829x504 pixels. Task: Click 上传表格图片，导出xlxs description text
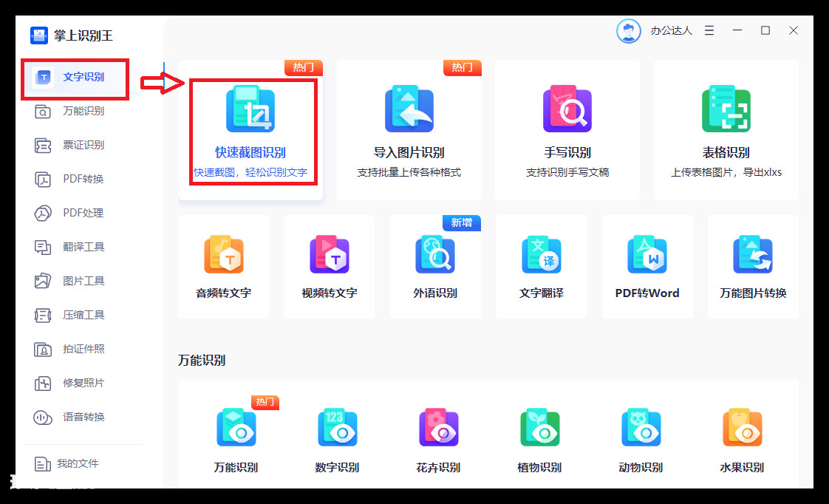click(726, 172)
